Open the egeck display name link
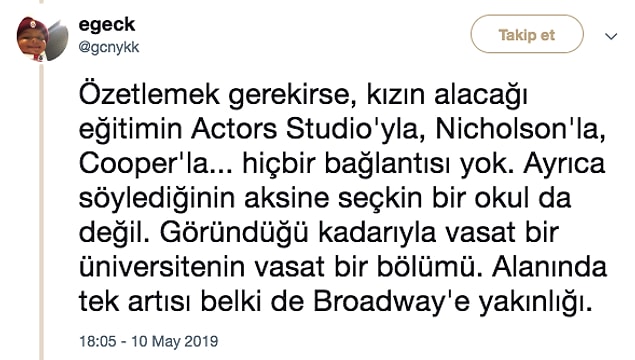635x360 pixels. pos(107,25)
